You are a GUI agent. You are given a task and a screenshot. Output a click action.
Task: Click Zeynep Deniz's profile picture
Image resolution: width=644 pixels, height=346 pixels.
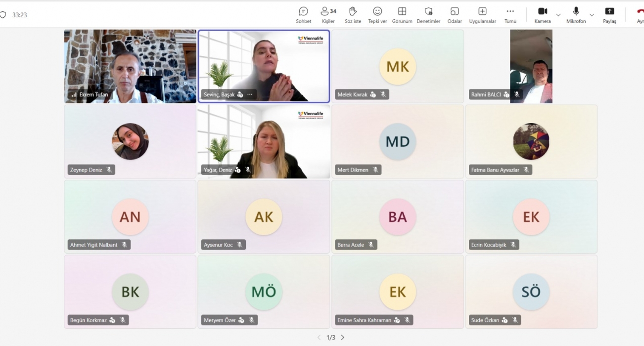(x=130, y=141)
